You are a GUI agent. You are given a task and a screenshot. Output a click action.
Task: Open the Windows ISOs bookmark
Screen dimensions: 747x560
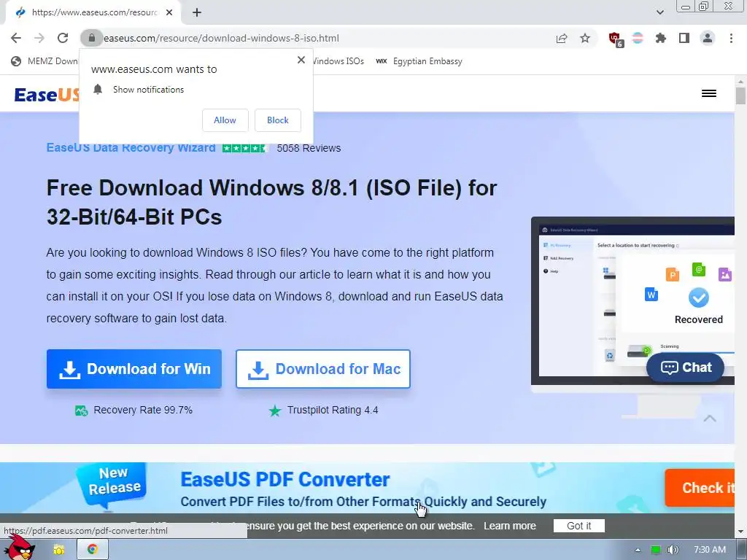point(338,61)
